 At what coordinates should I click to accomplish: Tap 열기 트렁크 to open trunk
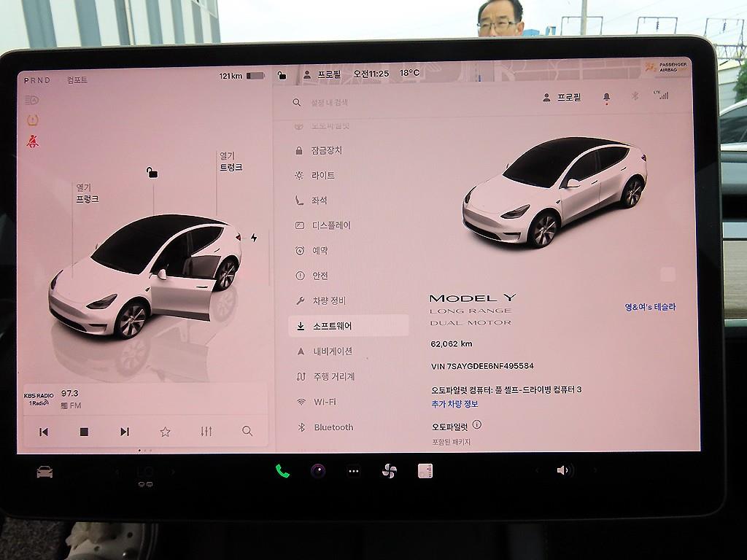tap(231, 162)
